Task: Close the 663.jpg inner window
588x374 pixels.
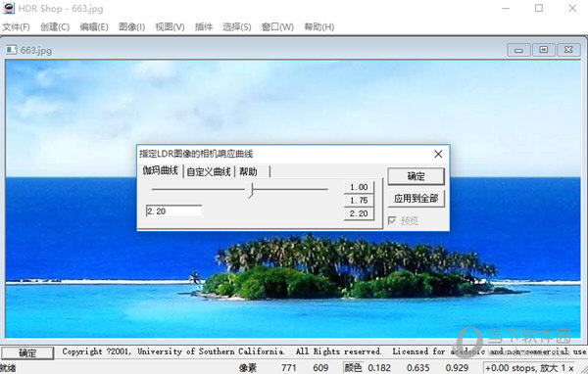Action: tap(568, 50)
